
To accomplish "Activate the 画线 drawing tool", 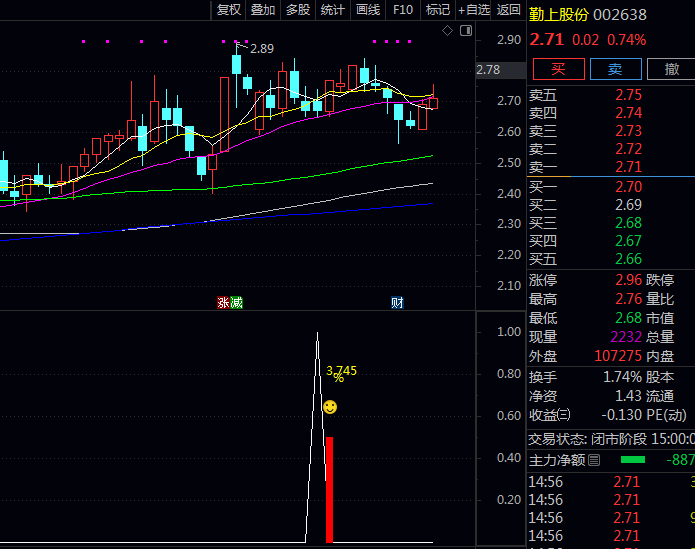I will 368,10.
